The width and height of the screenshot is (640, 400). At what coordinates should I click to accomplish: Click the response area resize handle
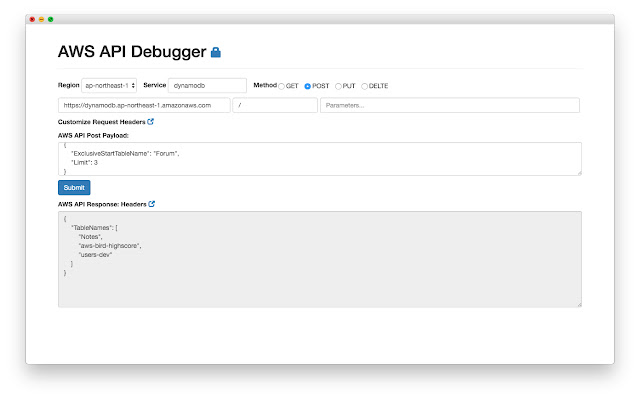(x=579, y=304)
